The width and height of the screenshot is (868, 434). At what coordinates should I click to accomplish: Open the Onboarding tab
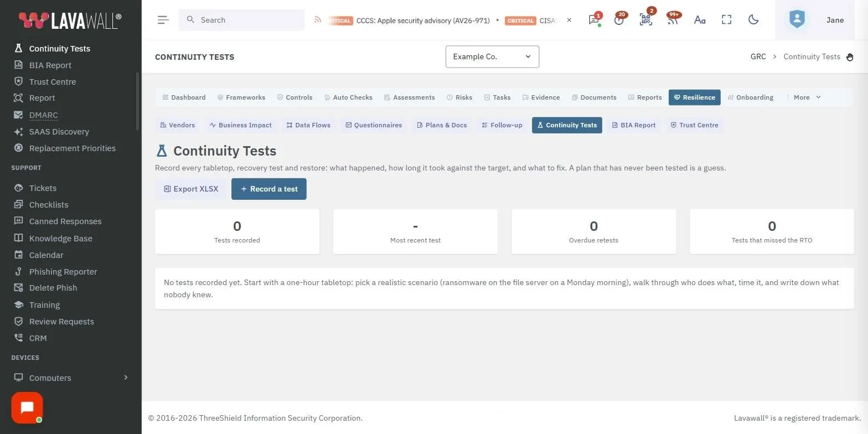tap(750, 97)
